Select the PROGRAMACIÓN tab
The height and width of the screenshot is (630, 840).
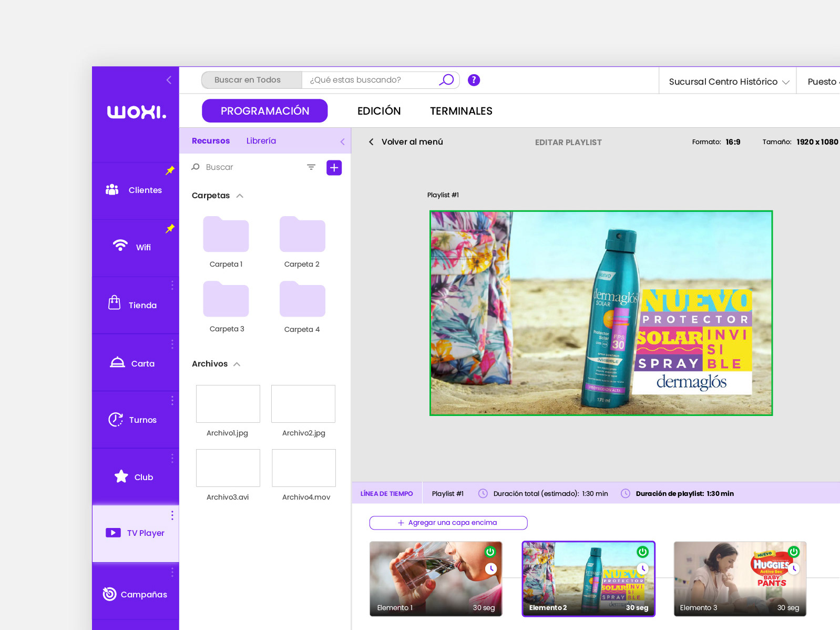(x=265, y=111)
